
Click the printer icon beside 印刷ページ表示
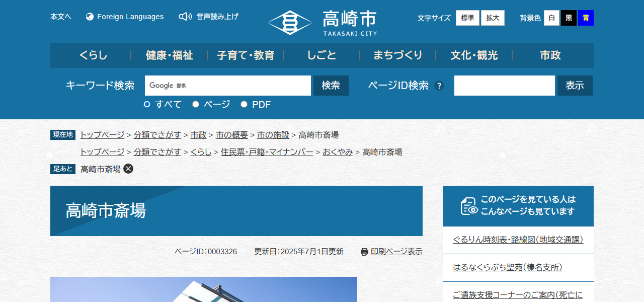coord(364,252)
